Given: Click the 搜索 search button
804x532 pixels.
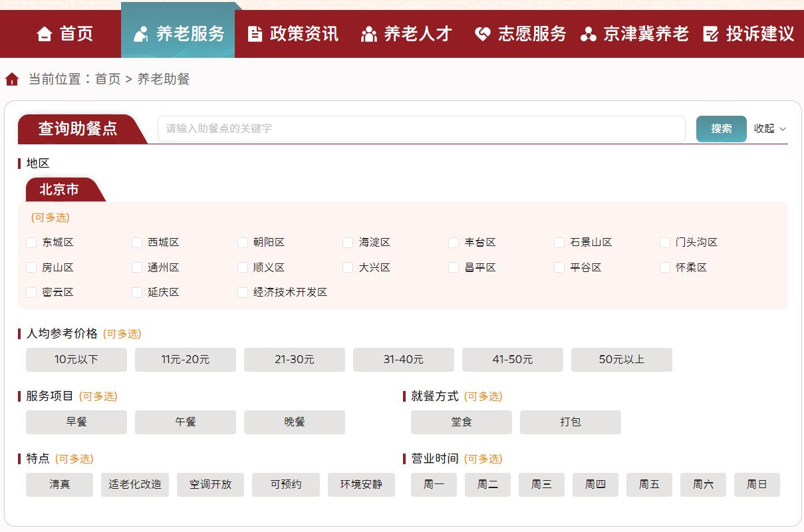Looking at the screenshot, I should coord(721,129).
